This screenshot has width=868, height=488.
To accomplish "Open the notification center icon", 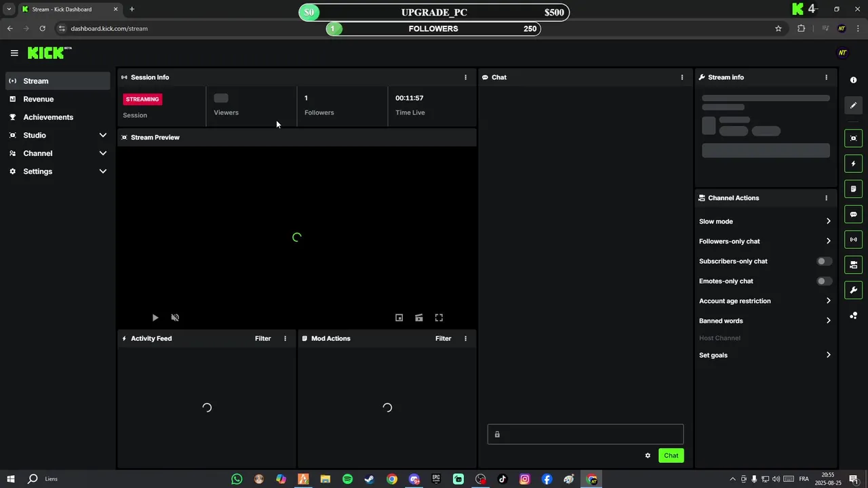I will click(856, 479).
